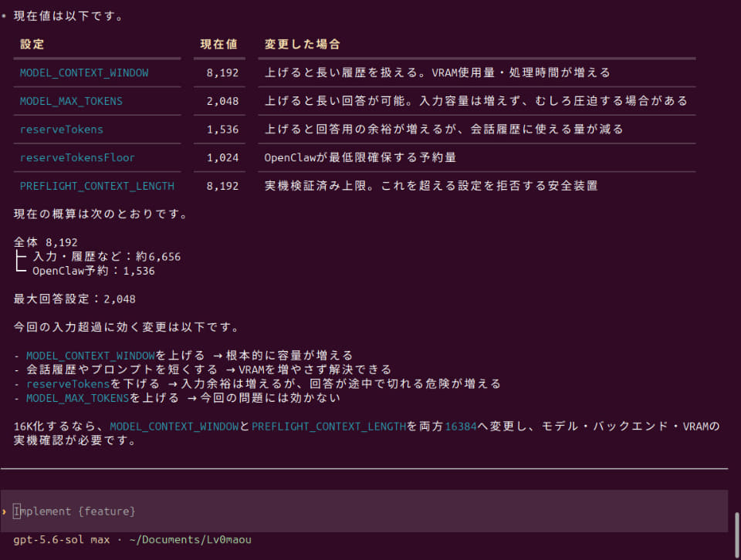Click the 'OpenClaw予約：1,536' line
Viewport: 741px width, 560px height.
click(x=93, y=271)
